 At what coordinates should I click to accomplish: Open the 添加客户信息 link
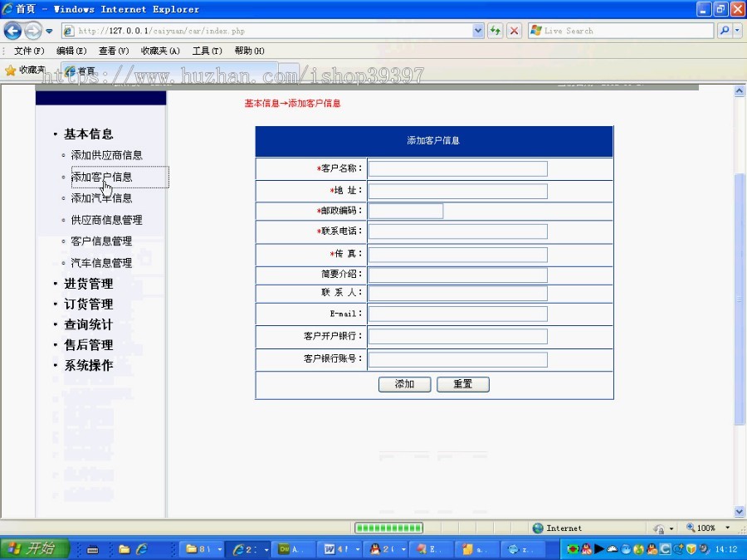click(x=101, y=178)
